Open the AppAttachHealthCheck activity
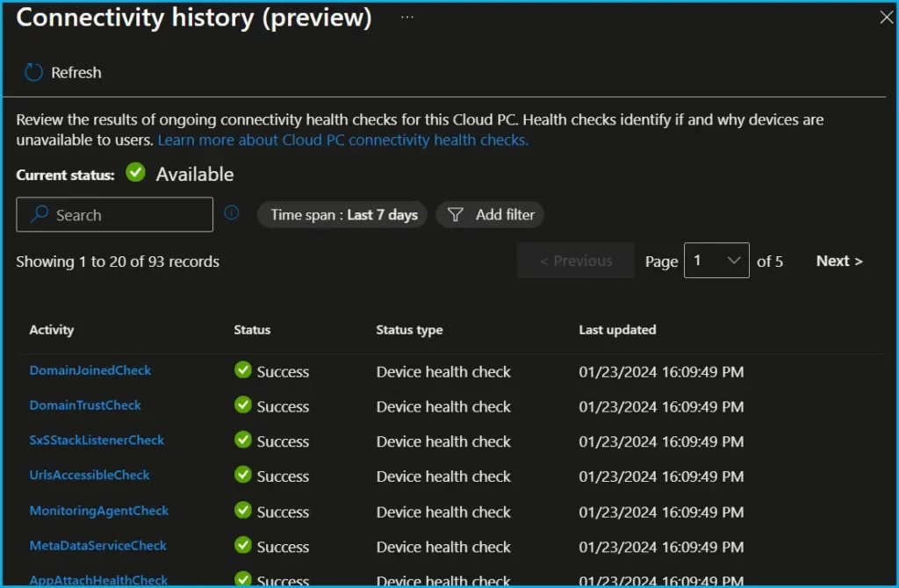The width and height of the screenshot is (899, 588). (x=98, y=580)
